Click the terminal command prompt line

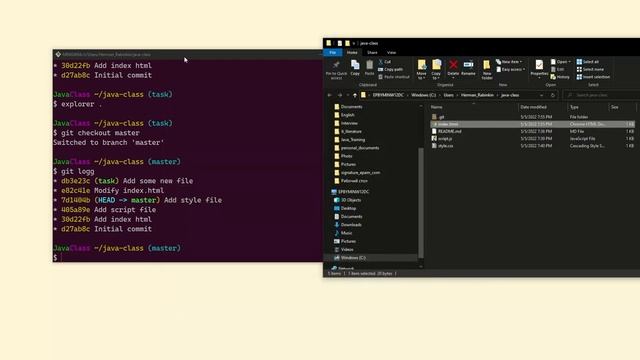[x=188, y=258]
